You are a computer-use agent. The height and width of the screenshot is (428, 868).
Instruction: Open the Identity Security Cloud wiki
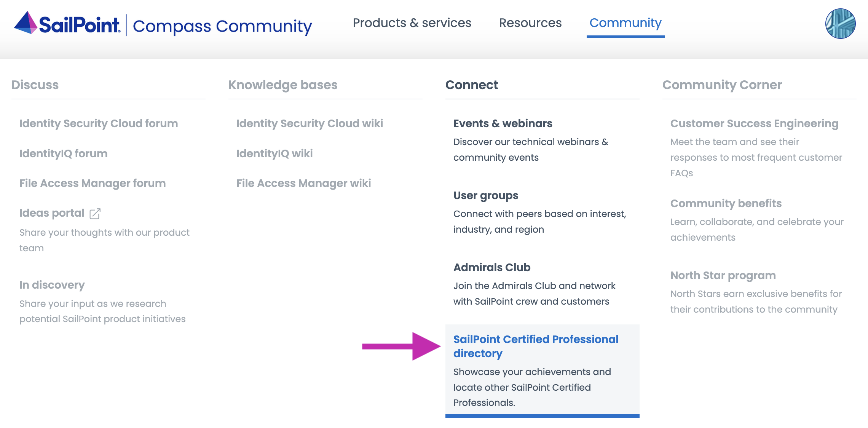[x=310, y=123]
